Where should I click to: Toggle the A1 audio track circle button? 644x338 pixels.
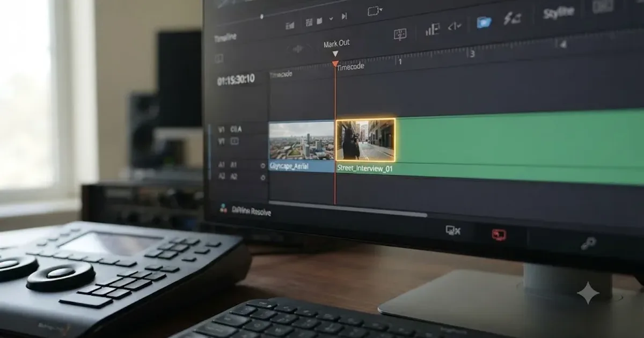(x=263, y=166)
